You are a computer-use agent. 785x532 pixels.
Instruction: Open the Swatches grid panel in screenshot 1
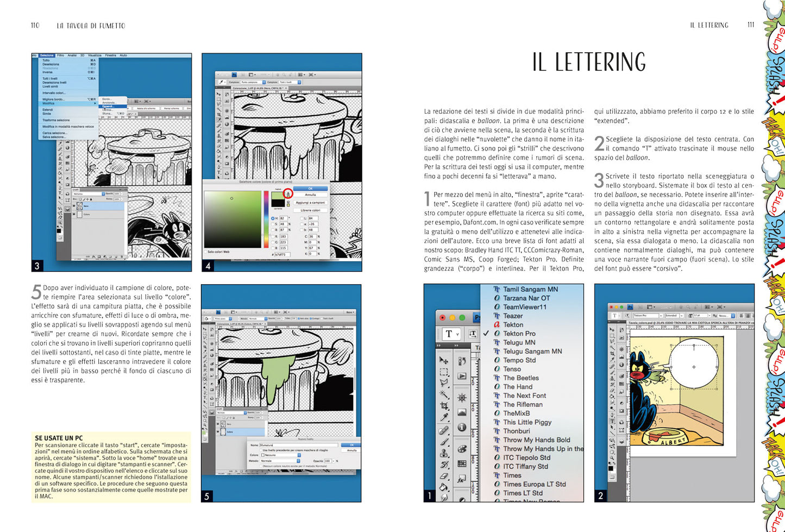pos(462,464)
